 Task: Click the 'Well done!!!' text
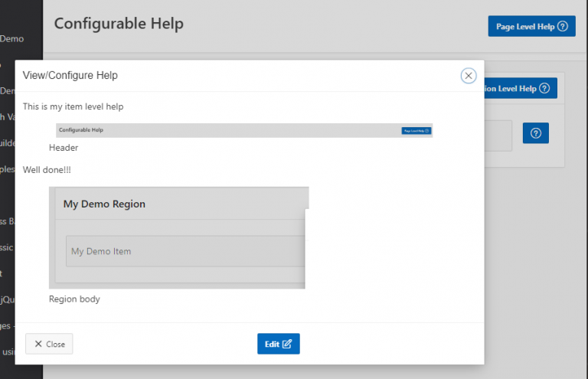point(47,170)
